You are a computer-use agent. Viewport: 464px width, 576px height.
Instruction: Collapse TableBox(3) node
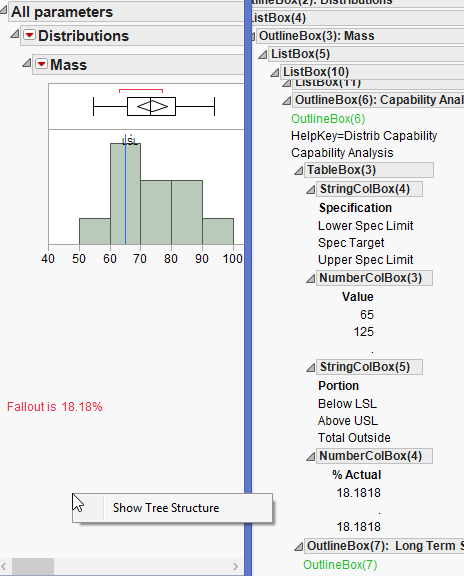[299, 171]
